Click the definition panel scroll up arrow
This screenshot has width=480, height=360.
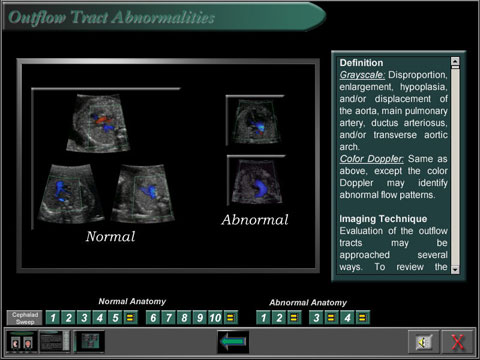pos(455,61)
